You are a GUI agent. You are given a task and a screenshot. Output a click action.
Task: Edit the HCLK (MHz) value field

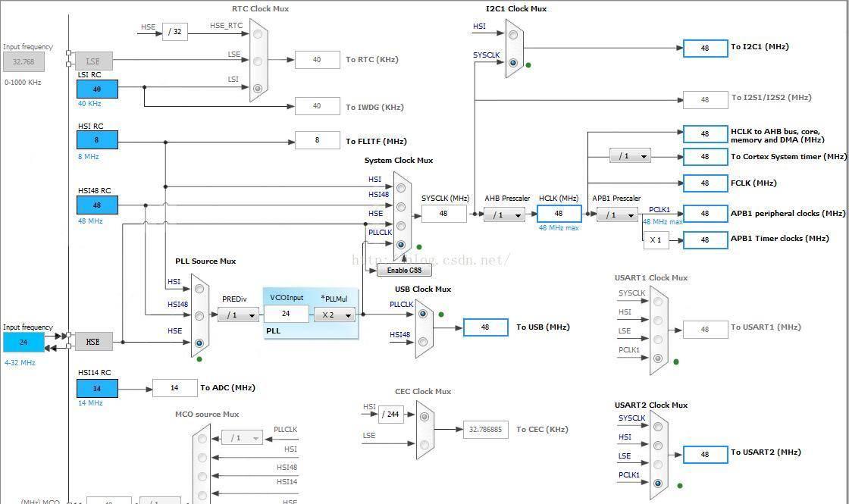[x=559, y=214]
